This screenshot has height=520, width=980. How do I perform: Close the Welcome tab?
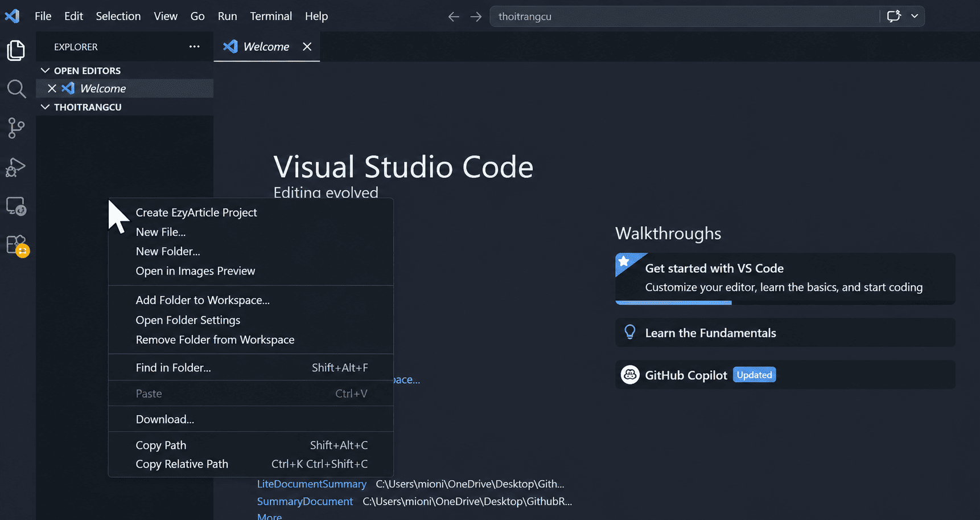tap(307, 47)
